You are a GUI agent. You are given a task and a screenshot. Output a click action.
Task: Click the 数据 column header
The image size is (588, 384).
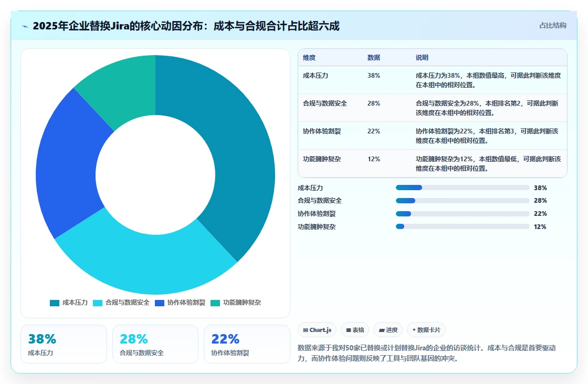click(x=373, y=57)
